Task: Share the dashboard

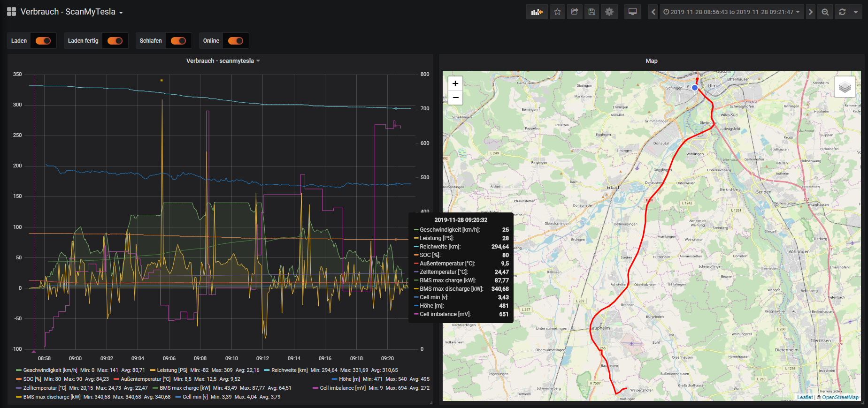Action: tap(575, 12)
